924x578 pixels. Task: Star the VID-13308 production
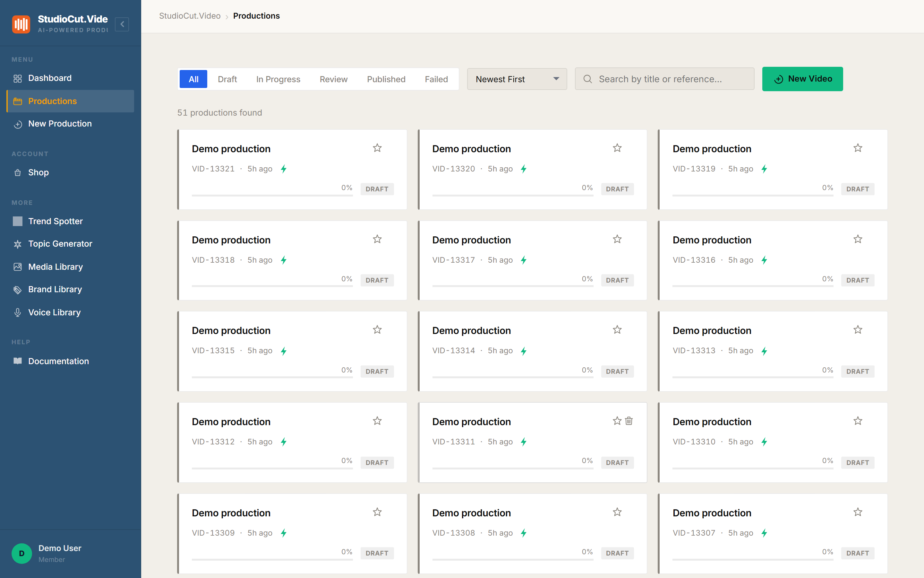click(x=617, y=512)
